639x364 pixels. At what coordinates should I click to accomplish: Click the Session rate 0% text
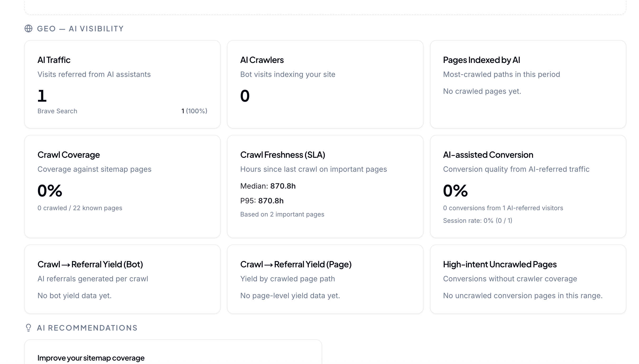coord(477,220)
